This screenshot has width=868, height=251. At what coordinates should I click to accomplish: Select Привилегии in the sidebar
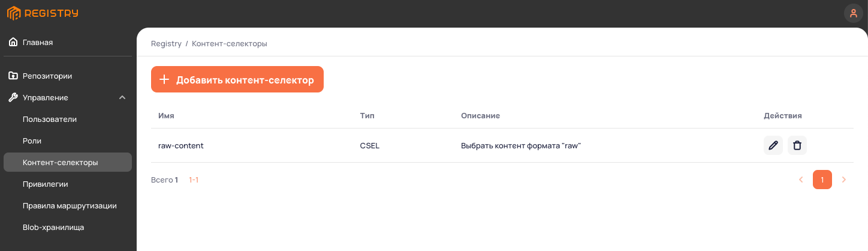46,184
